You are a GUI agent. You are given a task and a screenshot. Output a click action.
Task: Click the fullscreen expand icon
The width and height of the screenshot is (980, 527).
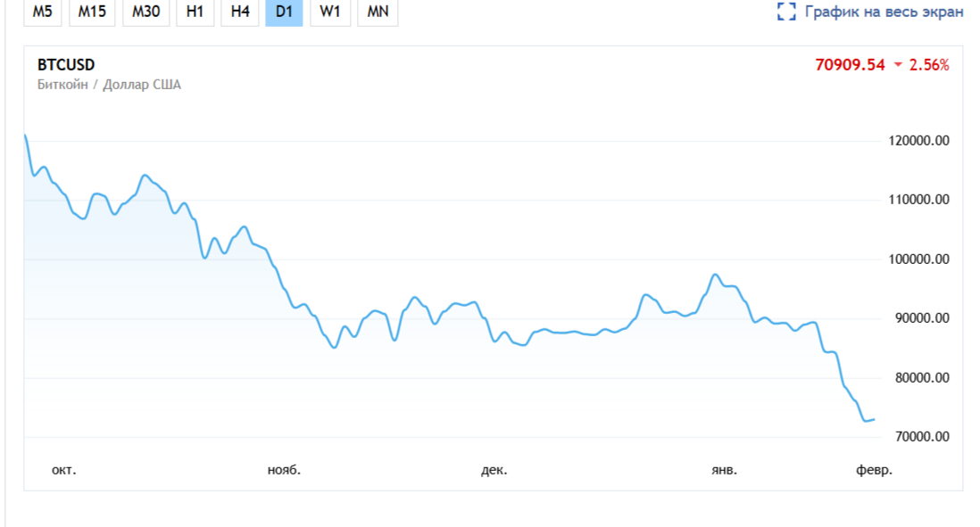pyautogui.click(x=786, y=12)
